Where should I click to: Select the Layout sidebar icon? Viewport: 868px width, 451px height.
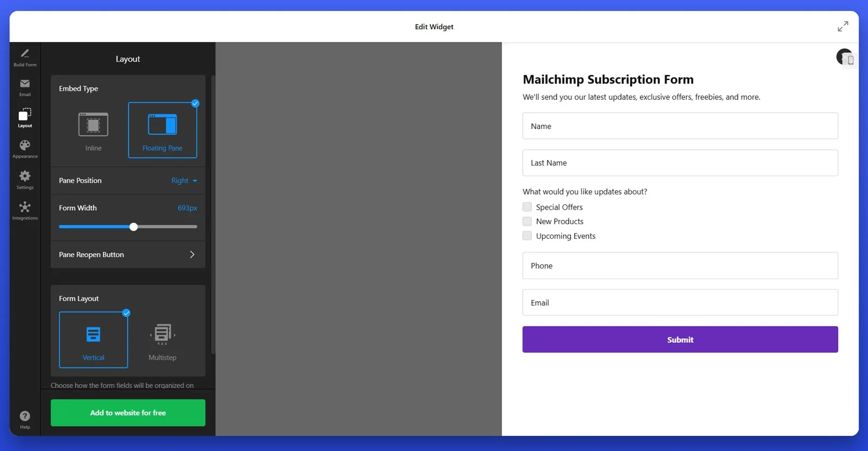(25, 118)
